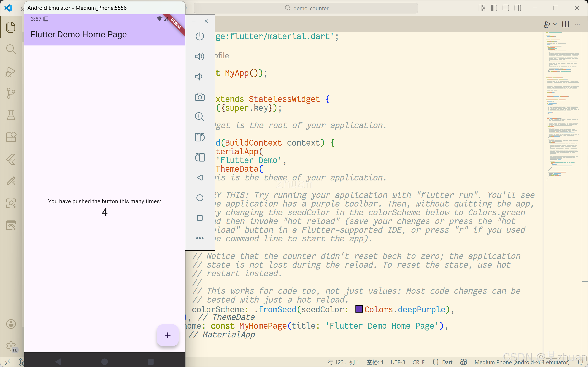Toggle the bottom panel layout button
The image size is (588, 367).
point(506,8)
